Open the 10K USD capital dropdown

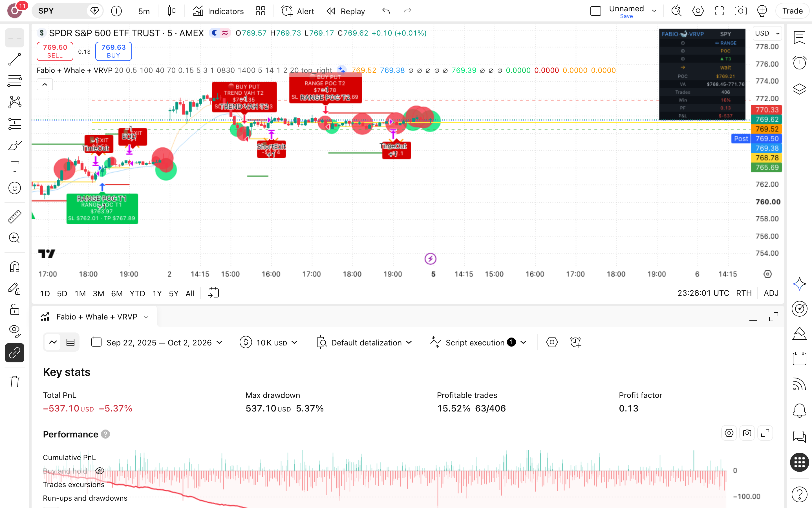point(269,342)
